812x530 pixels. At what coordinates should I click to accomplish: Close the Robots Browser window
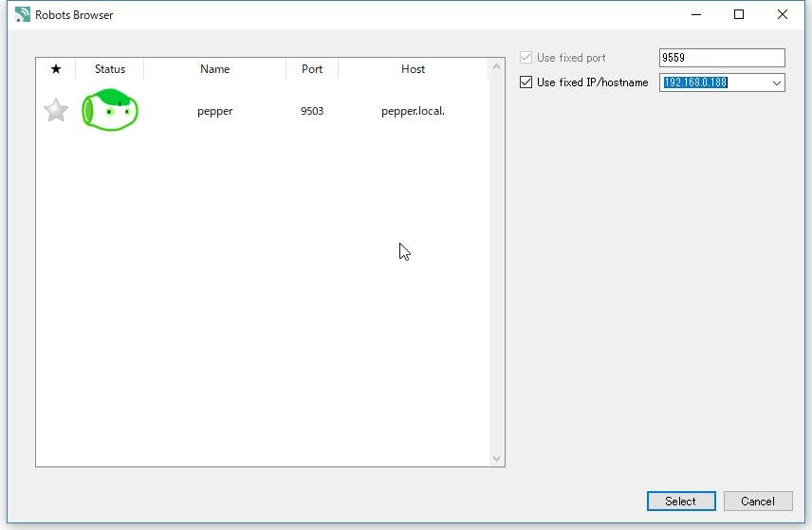[783, 14]
